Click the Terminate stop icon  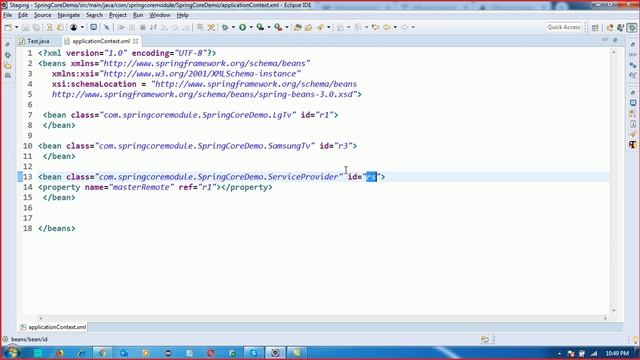pos(142,27)
